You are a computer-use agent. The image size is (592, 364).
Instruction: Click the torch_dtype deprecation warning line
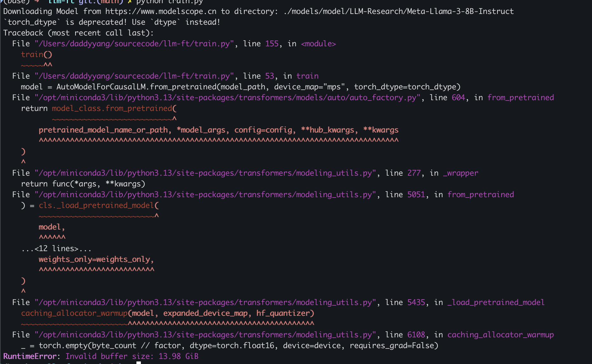click(112, 22)
